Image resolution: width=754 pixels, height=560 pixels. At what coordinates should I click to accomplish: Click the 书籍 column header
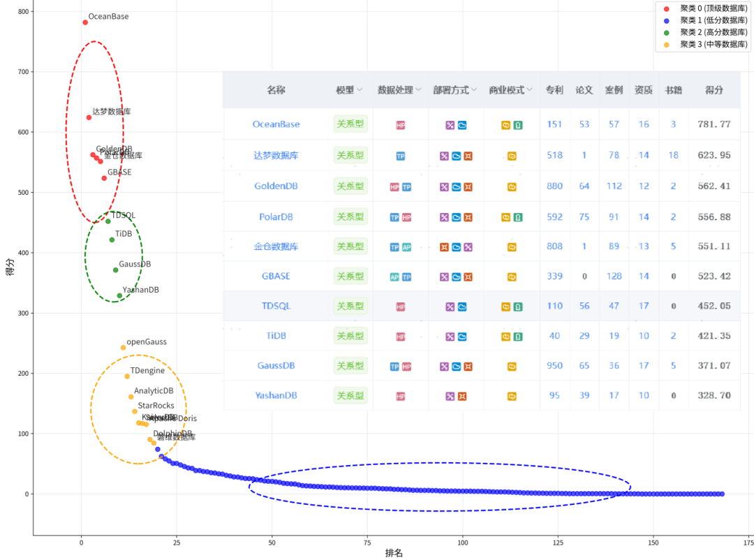click(673, 90)
